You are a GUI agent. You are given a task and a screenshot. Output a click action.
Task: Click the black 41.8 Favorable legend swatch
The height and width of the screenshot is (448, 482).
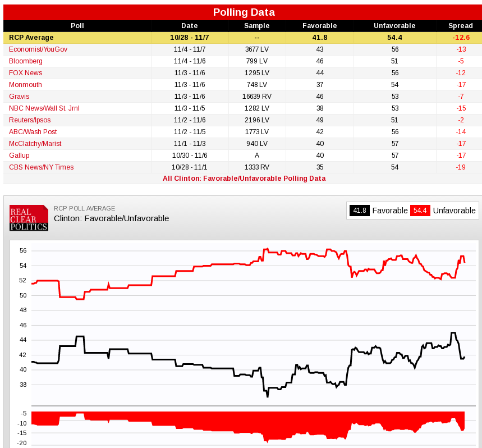tap(359, 211)
